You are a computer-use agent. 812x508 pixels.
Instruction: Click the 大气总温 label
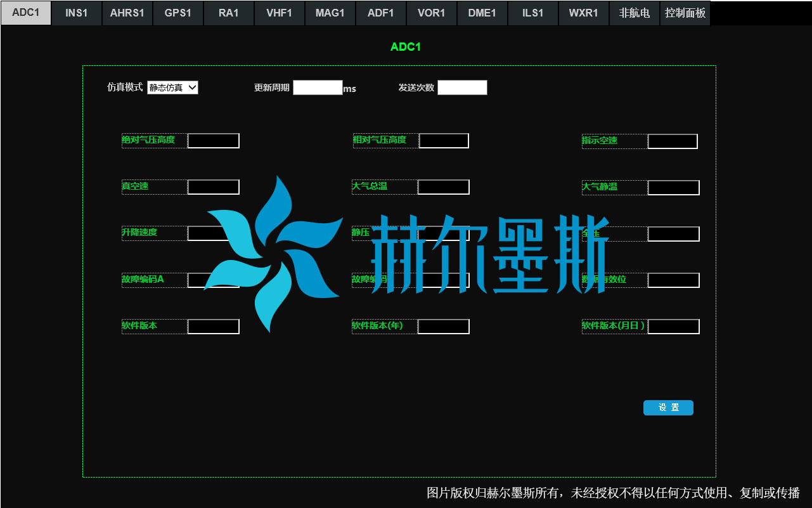[x=370, y=186]
